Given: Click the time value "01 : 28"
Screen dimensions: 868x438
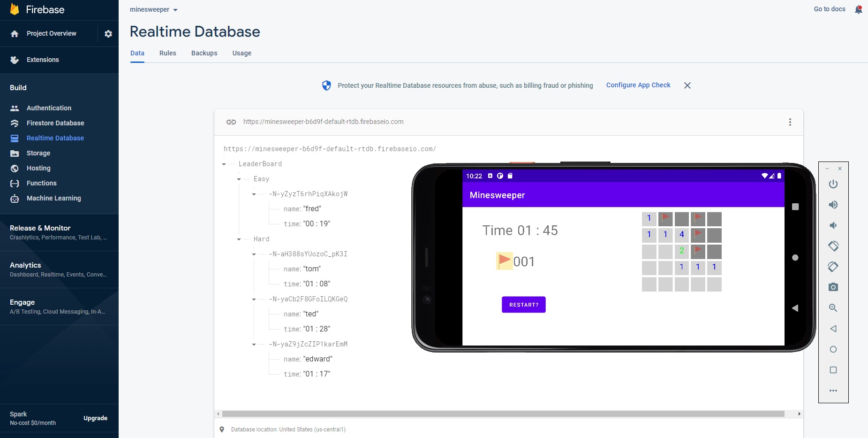Looking at the screenshot, I should click(317, 329).
